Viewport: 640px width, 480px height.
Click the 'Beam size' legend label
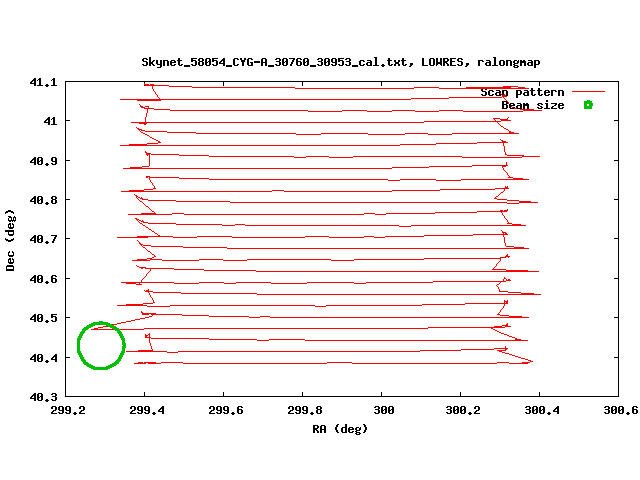coord(533,105)
